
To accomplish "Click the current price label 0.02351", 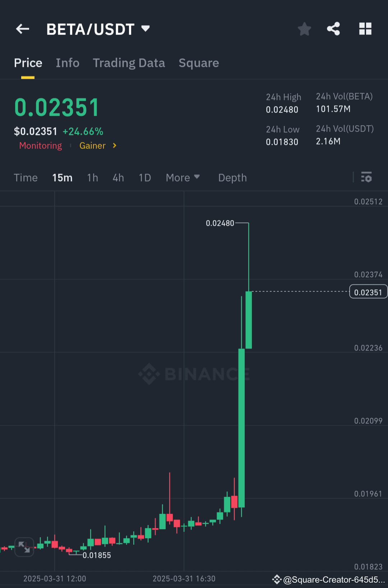I will [x=368, y=292].
